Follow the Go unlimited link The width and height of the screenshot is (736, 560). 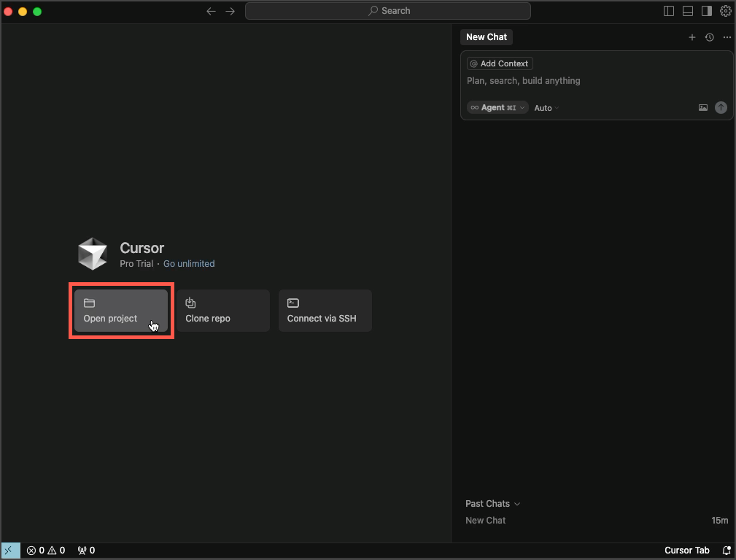[x=189, y=264]
